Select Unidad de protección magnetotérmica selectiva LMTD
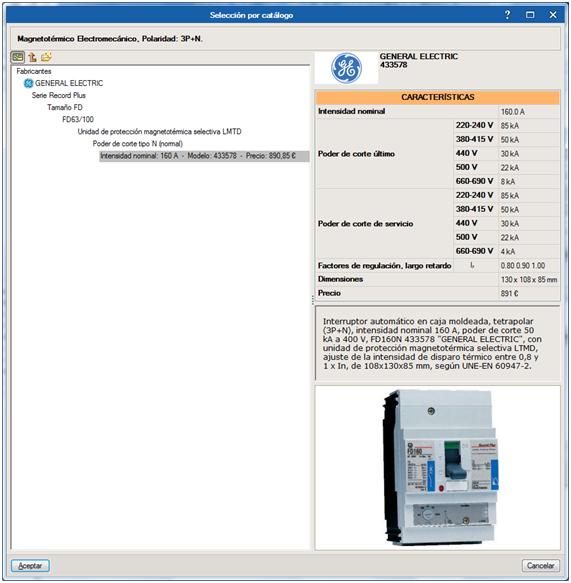The image size is (571, 583). [159, 132]
